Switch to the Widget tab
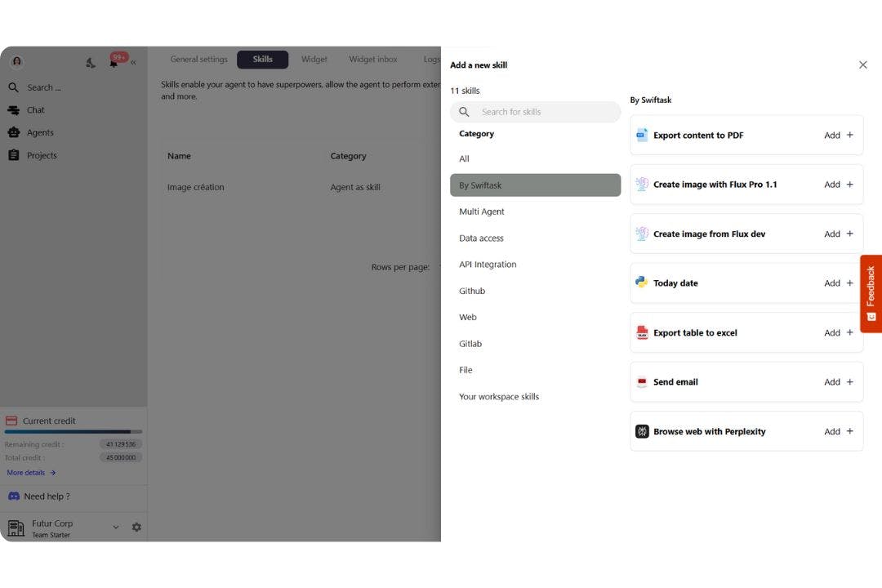The width and height of the screenshot is (882, 588). (314, 59)
